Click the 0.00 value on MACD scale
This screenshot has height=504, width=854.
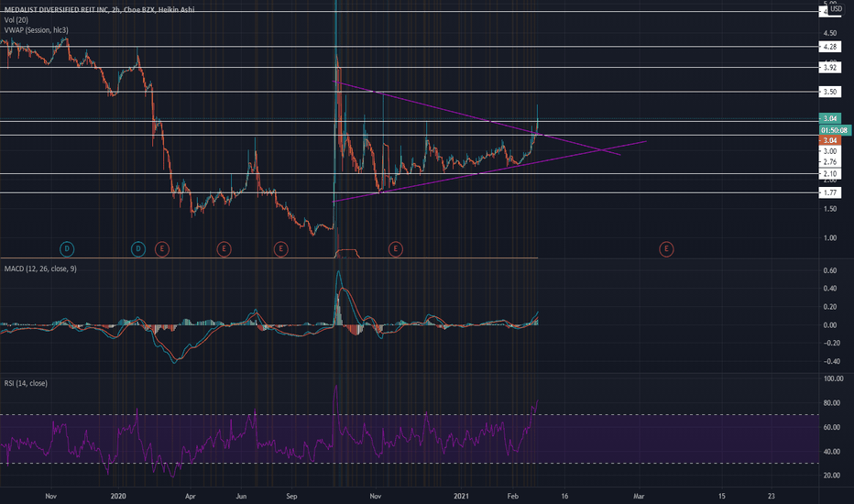coord(830,324)
